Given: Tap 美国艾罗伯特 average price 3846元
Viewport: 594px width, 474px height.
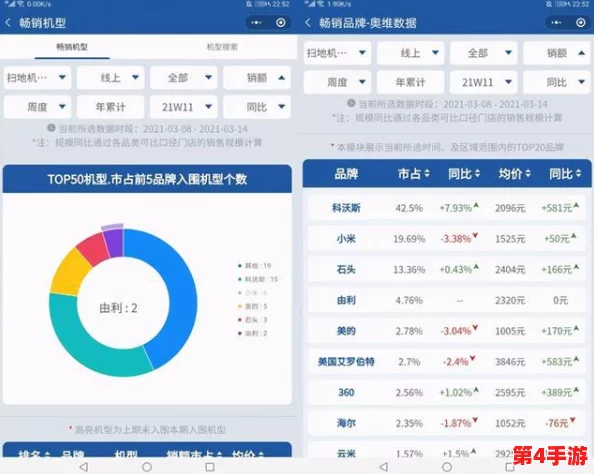Looking at the screenshot, I should (510, 362).
